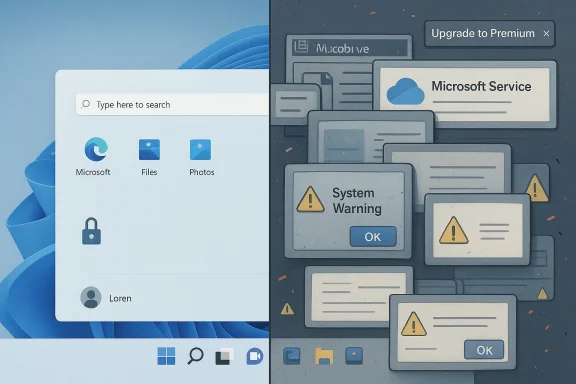Click the padlock icon in Start menu
This screenshot has height=384, width=576.
(x=91, y=231)
